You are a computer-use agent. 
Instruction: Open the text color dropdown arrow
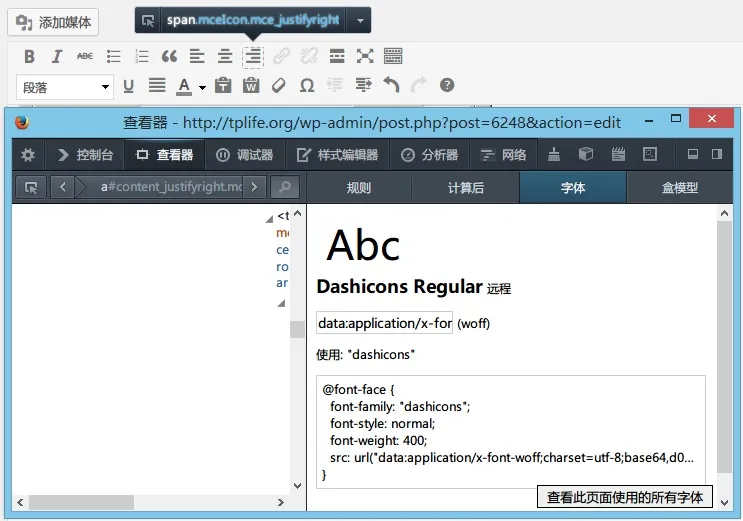pyautogui.click(x=202, y=87)
